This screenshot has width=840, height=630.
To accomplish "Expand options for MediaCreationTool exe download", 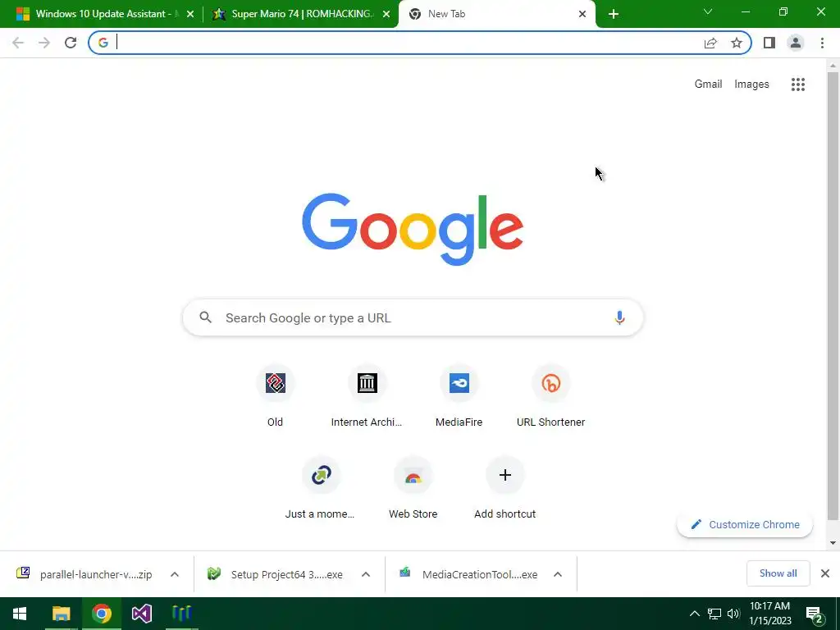I will click(558, 574).
